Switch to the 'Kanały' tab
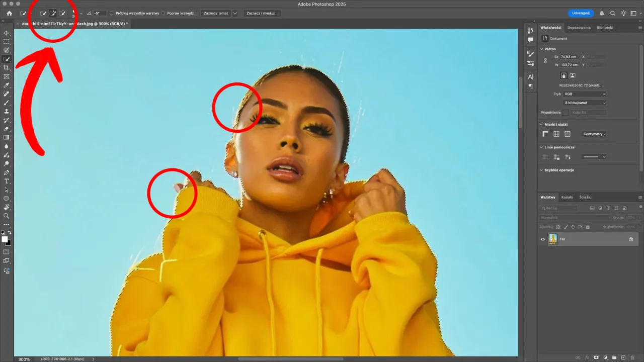644x362 pixels. [568, 197]
